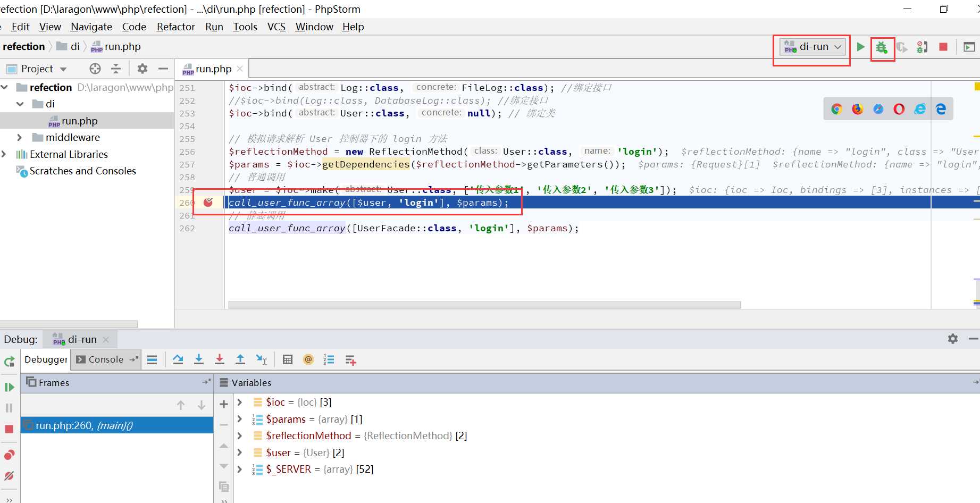Switch to run.php editor tab

213,69
